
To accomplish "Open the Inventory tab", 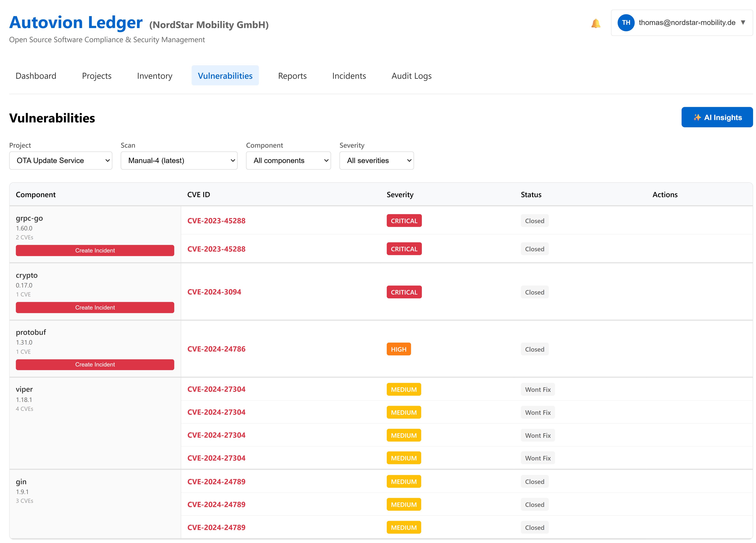I will click(154, 76).
